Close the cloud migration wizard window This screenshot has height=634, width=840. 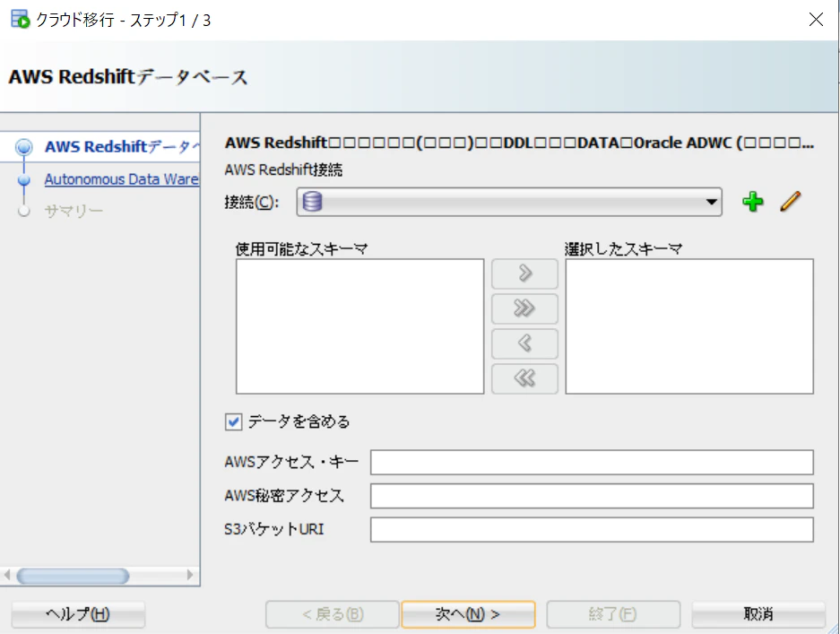(816, 20)
